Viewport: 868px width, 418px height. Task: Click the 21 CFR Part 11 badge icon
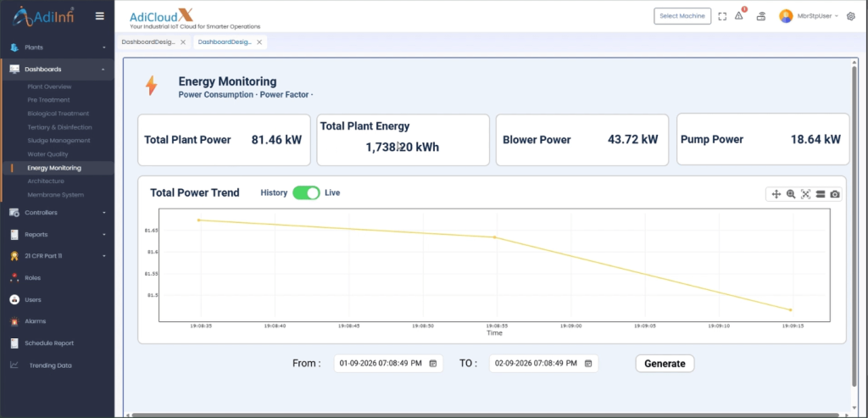pyautogui.click(x=14, y=256)
